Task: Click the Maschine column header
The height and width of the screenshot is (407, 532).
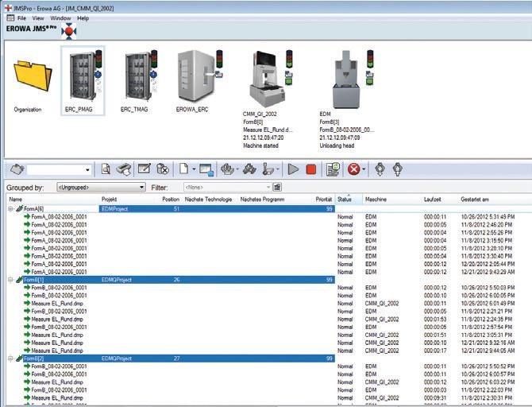Action: coord(377,199)
